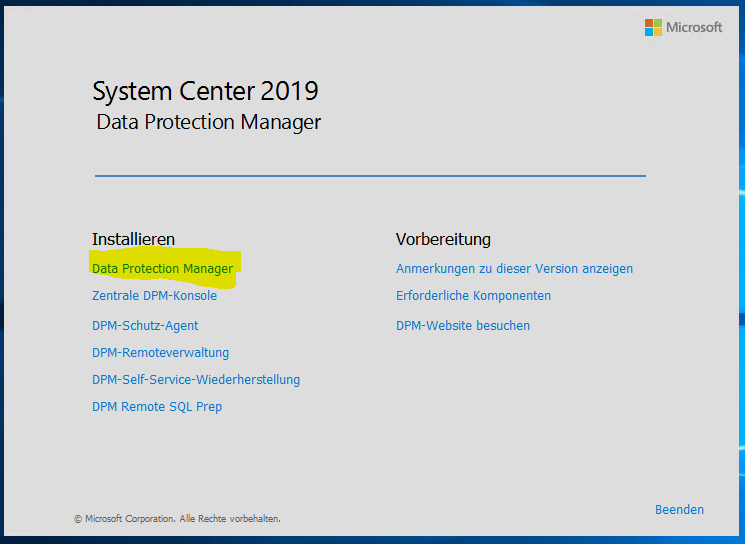Launch DPM Remote SQL Prep
This screenshot has height=544, width=745.
pyautogui.click(x=157, y=407)
